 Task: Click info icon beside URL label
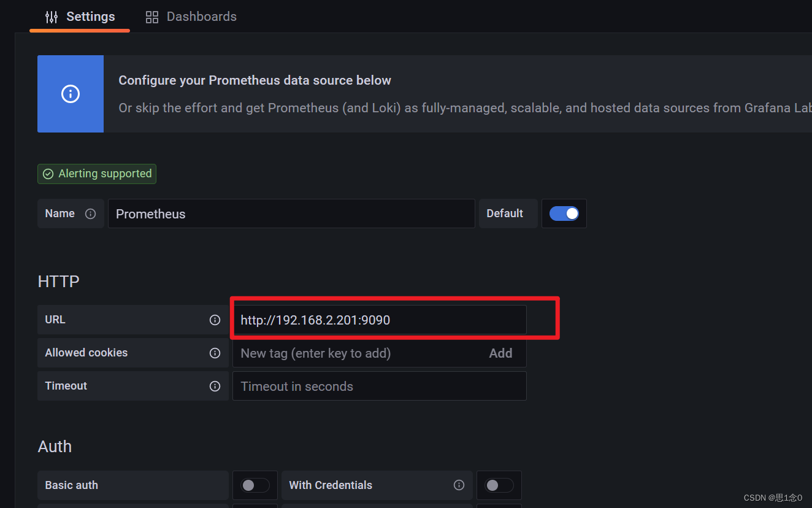pos(215,320)
